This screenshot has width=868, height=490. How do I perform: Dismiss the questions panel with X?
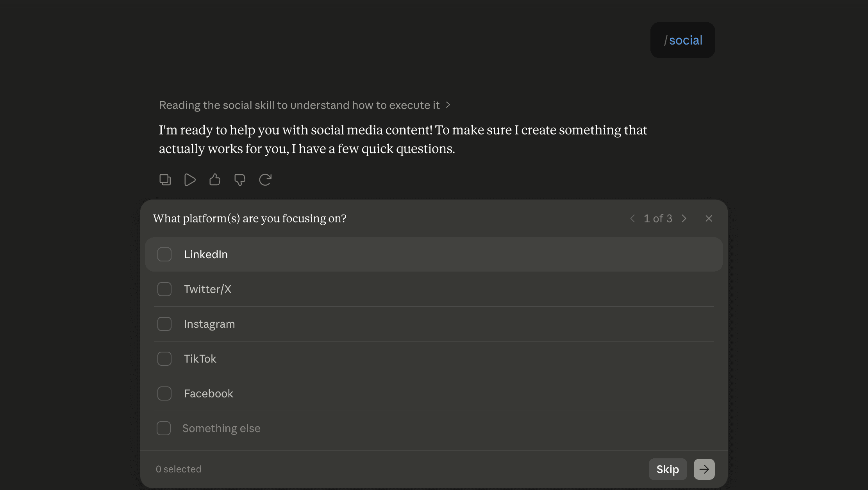coord(709,218)
